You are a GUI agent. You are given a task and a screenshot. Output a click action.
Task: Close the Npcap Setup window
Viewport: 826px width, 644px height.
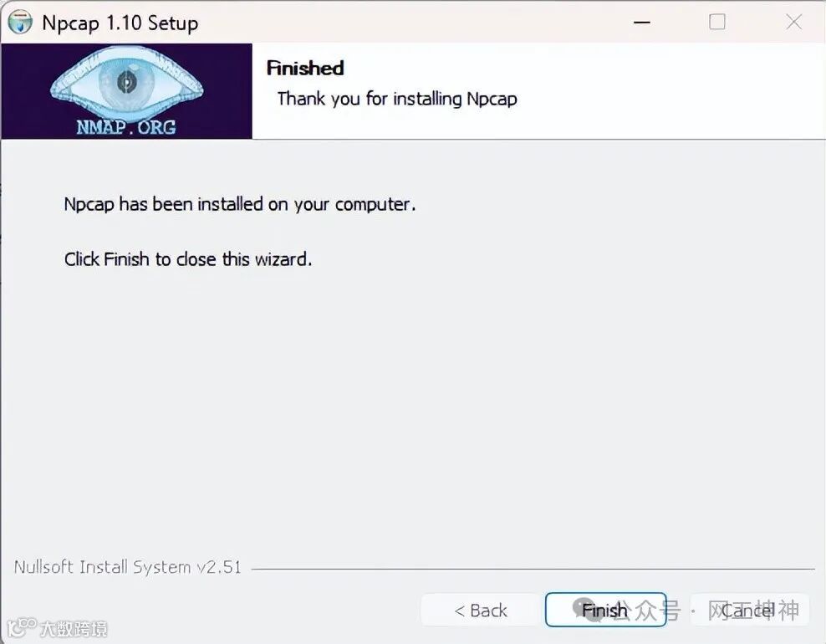coord(794,22)
